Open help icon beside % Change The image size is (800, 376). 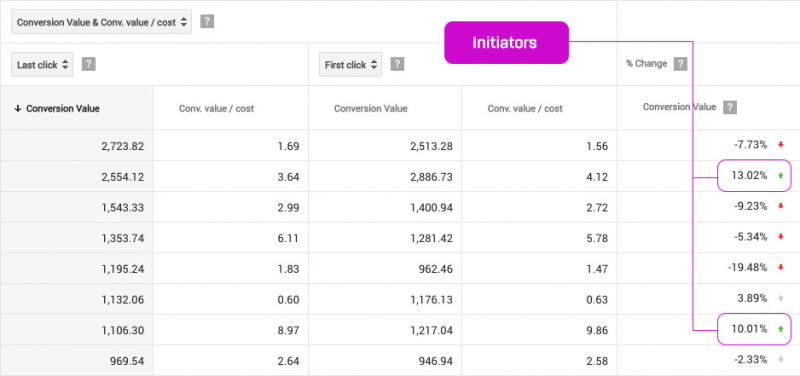[x=680, y=64]
